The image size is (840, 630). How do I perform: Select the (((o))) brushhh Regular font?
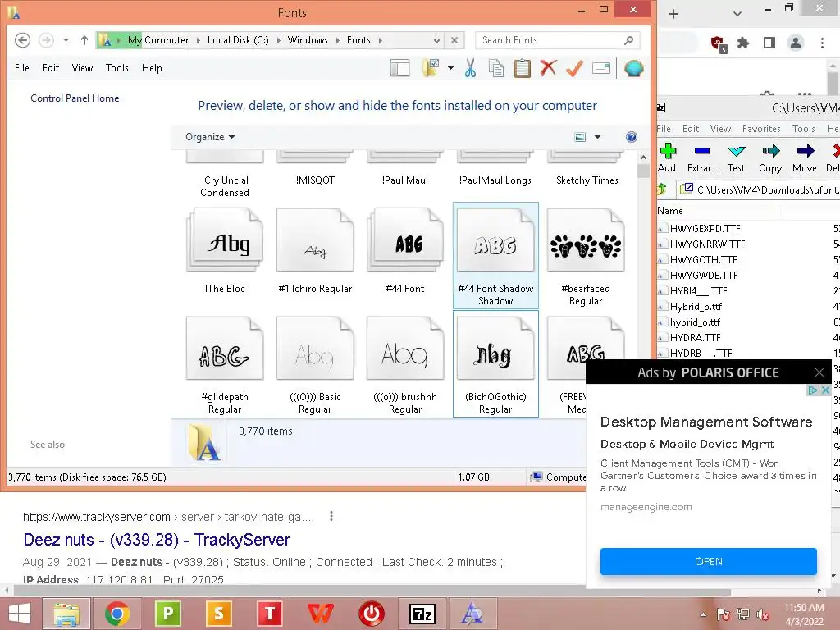405,364
